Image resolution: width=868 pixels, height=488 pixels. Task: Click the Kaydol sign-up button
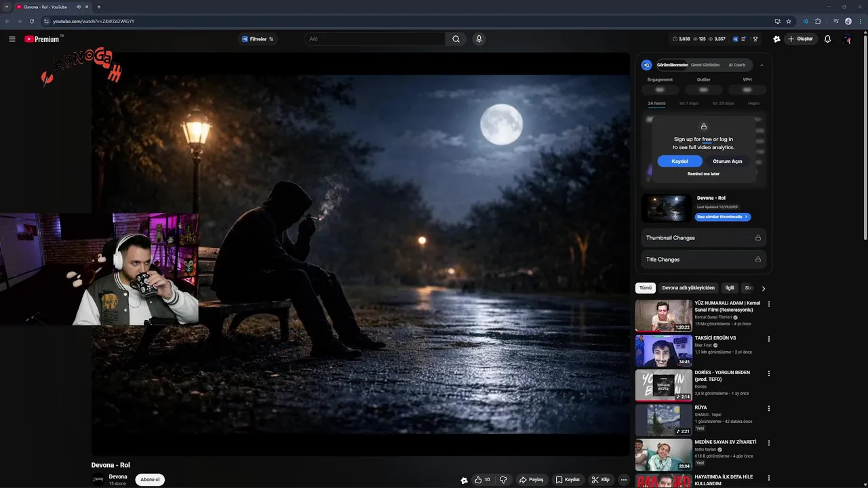tap(679, 161)
